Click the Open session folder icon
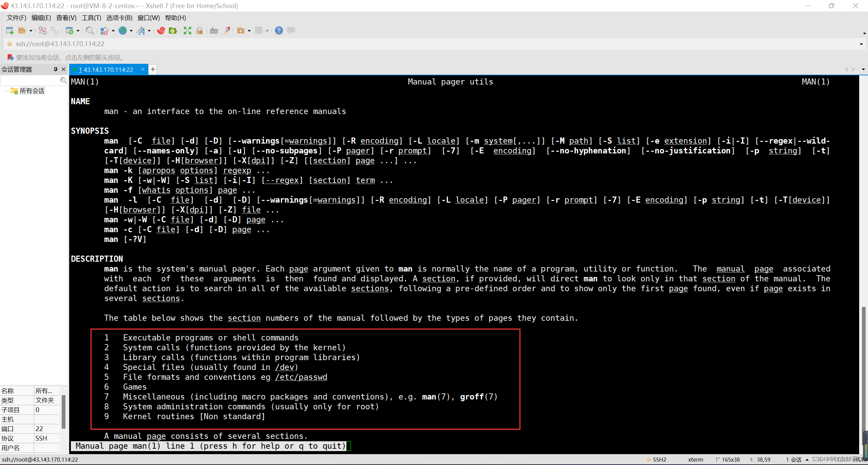Viewport: 868px width, 465px height. pos(22,31)
